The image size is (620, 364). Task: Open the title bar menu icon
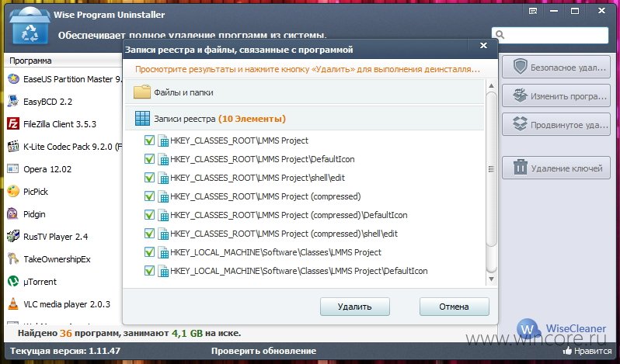(533, 11)
